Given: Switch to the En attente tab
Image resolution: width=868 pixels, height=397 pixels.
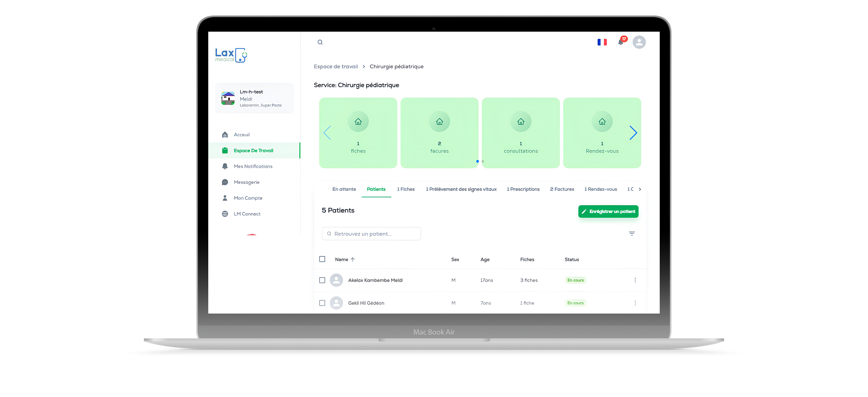Looking at the screenshot, I should (x=344, y=189).
